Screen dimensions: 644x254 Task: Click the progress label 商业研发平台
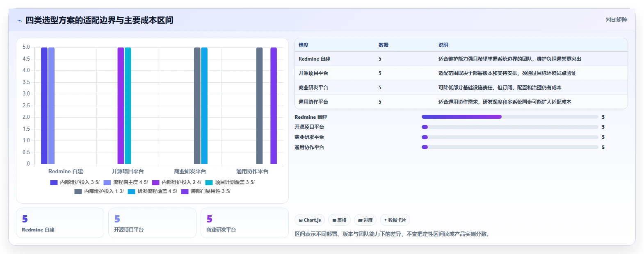click(309, 137)
